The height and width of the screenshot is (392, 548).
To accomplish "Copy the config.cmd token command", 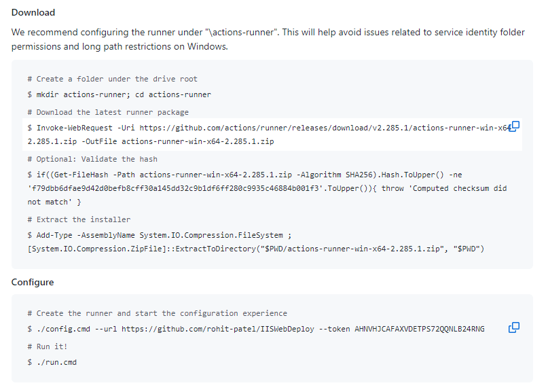I will click(514, 327).
